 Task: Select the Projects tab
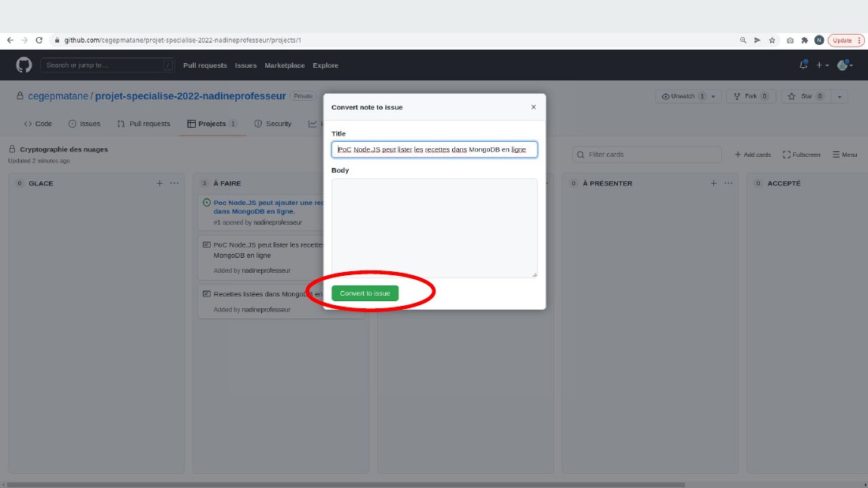(x=212, y=124)
